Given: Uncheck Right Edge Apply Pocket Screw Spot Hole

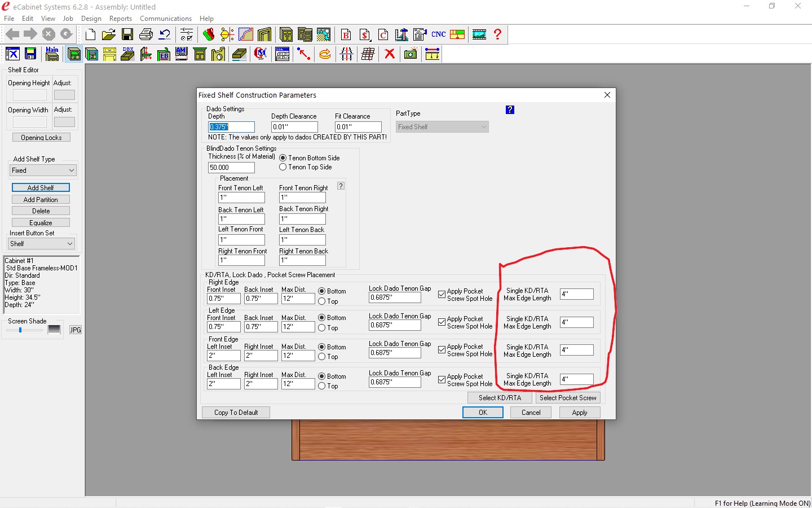Looking at the screenshot, I should [442, 295].
